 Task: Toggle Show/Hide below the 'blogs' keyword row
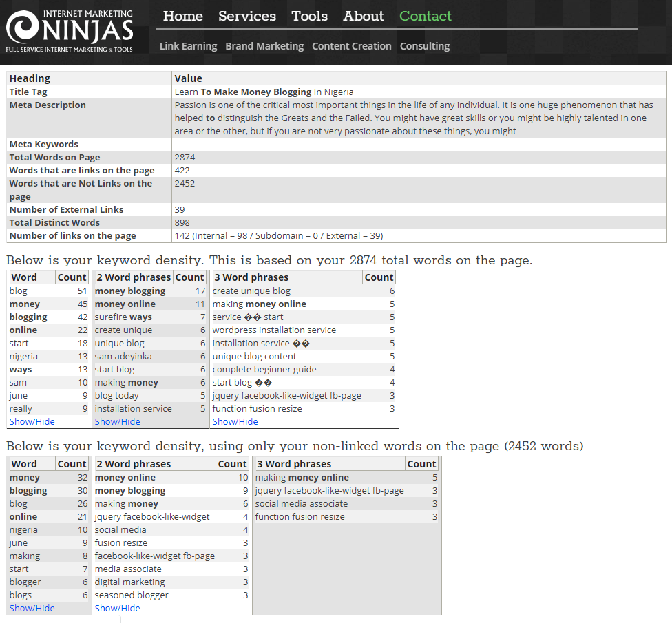pyautogui.click(x=32, y=608)
